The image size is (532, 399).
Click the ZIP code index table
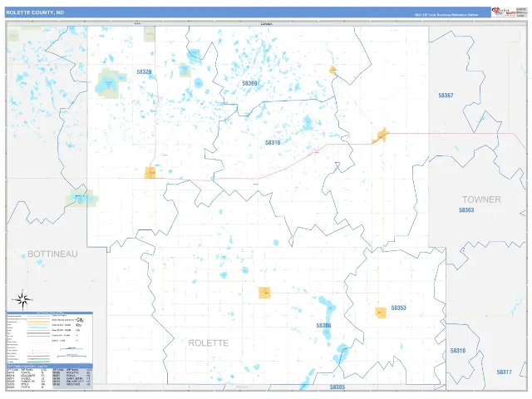(50, 377)
